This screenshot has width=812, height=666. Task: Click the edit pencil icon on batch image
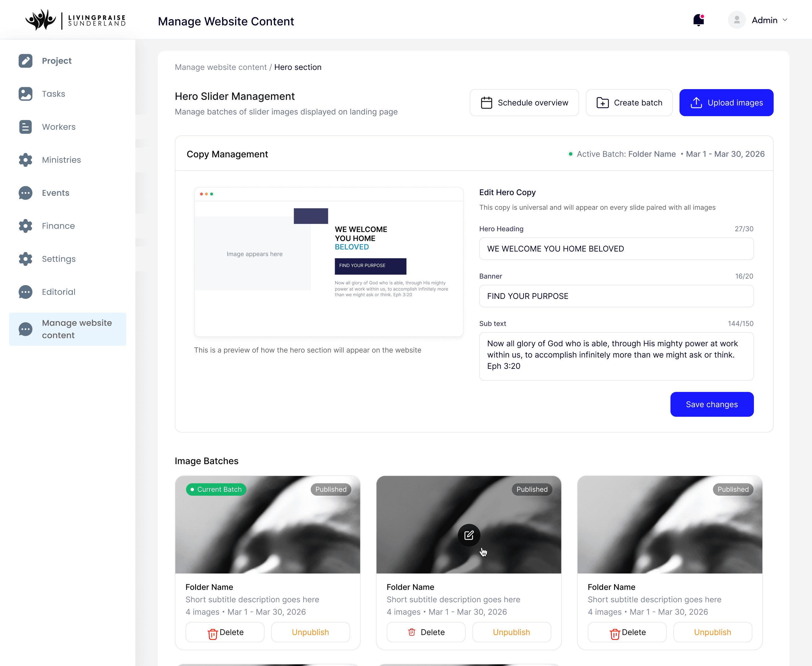[x=469, y=535]
